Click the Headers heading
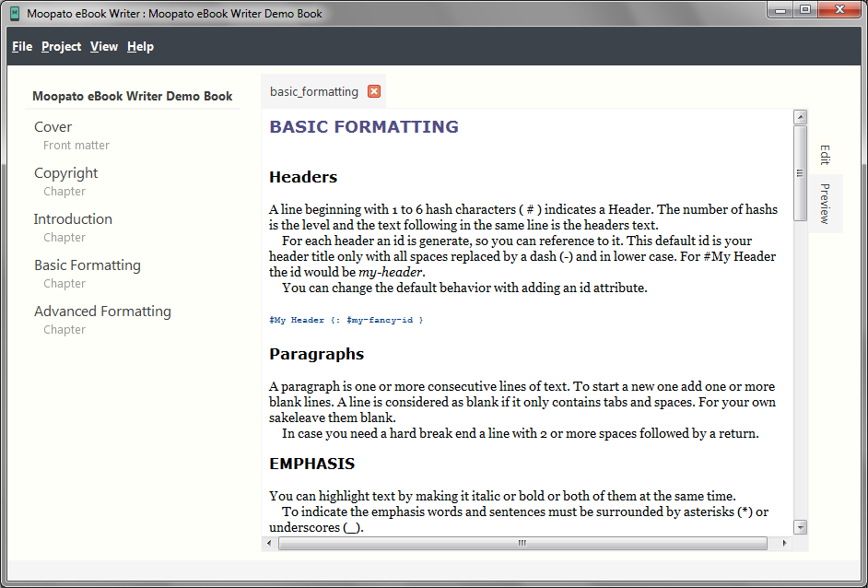Viewport: 868px width, 588px height. [303, 177]
